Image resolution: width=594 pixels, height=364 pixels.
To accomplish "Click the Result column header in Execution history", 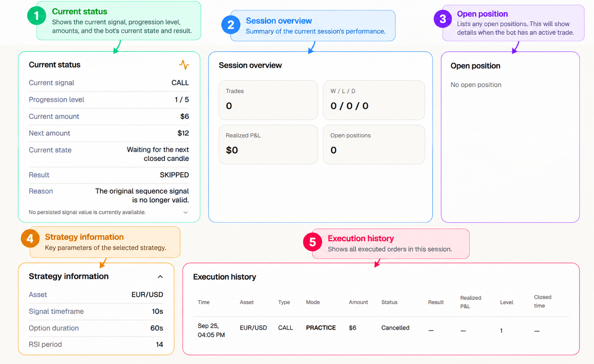I will pyautogui.click(x=436, y=302).
